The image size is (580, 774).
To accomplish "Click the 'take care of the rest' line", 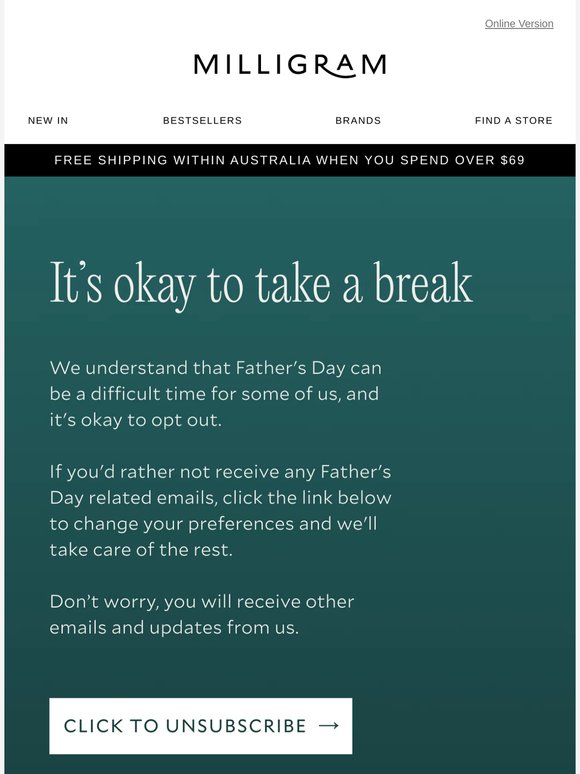I will 141,549.
